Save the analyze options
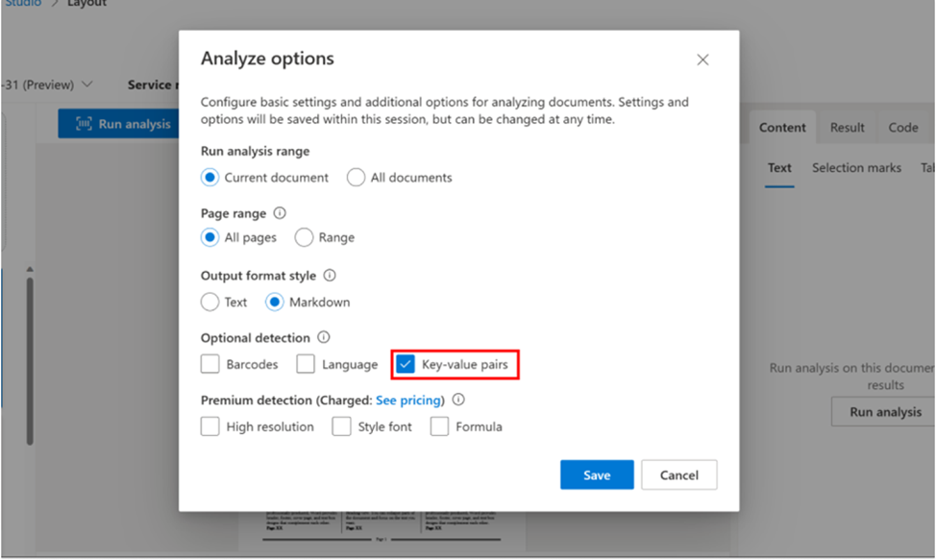The height and width of the screenshot is (560, 936). pyautogui.click(x=597, y=475)
